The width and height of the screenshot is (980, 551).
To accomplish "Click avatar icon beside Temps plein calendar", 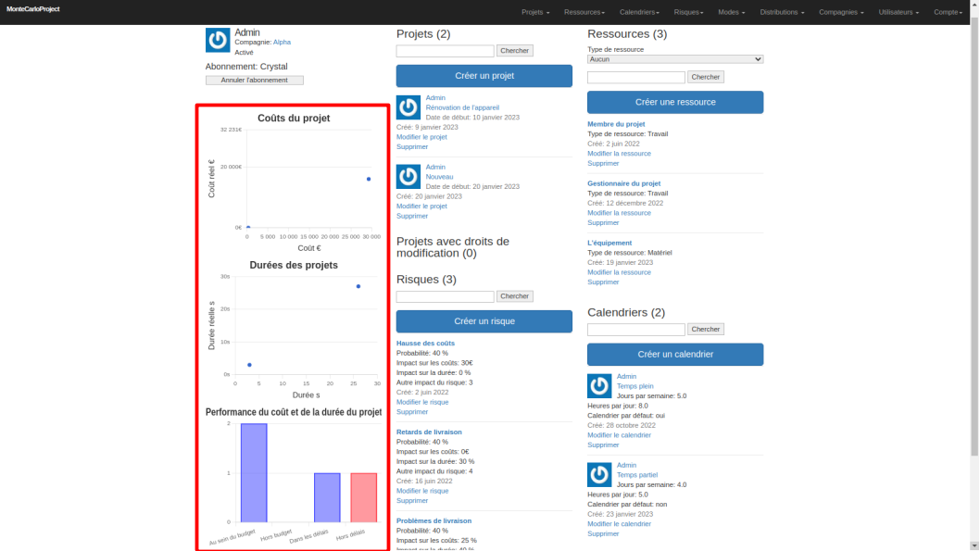I will pyautogui.click(x=599, y=386).
